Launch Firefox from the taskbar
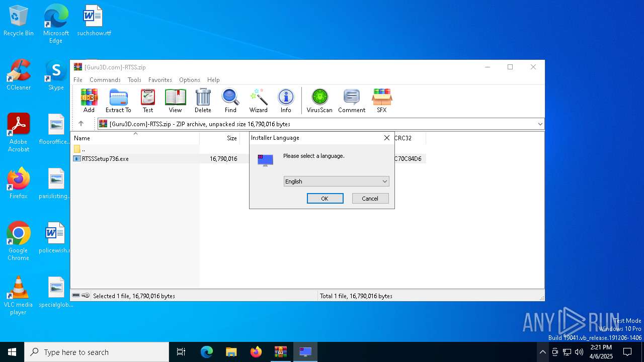This screenshot has height=362, width=644. click(256, 352)
